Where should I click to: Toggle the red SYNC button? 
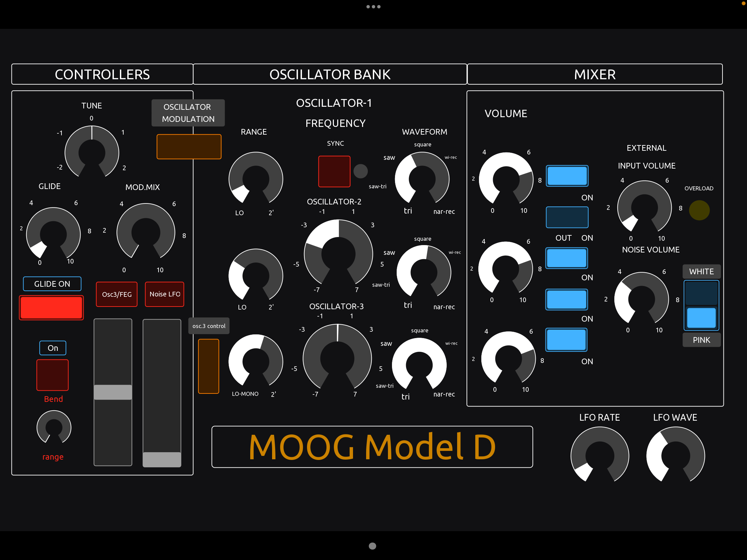click(x=334, y=171)
